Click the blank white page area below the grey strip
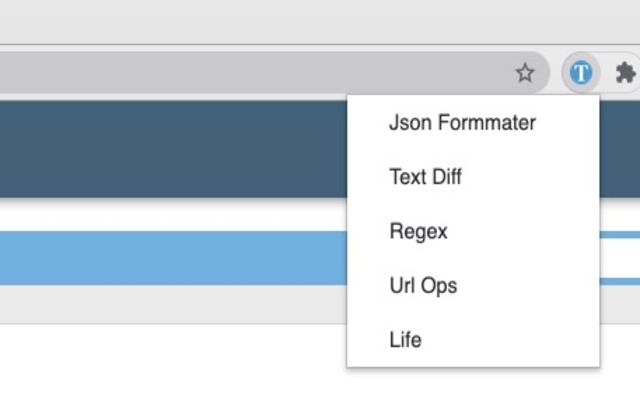The image size is (640, 400). pos(170,362)
